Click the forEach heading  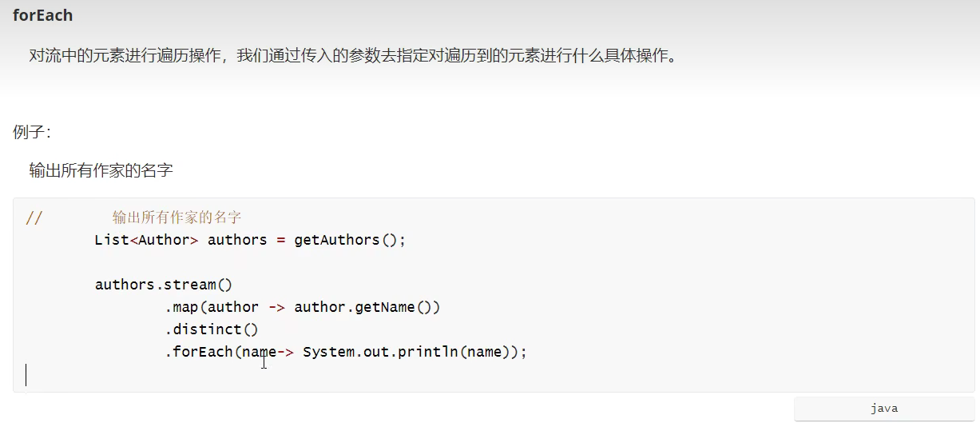[42, 15]
